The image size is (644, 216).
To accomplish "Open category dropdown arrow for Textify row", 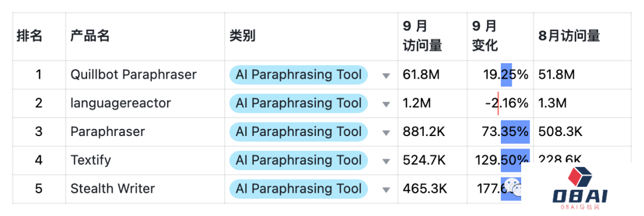I will [386, 161].
